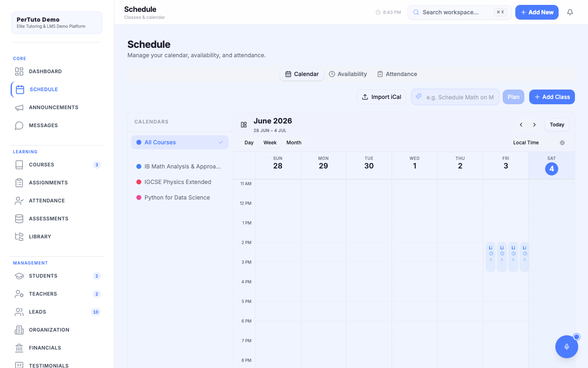Viewport: 588px width, 368px height.
Task: Click the search magnifier icon
Action: pos(416,12)
